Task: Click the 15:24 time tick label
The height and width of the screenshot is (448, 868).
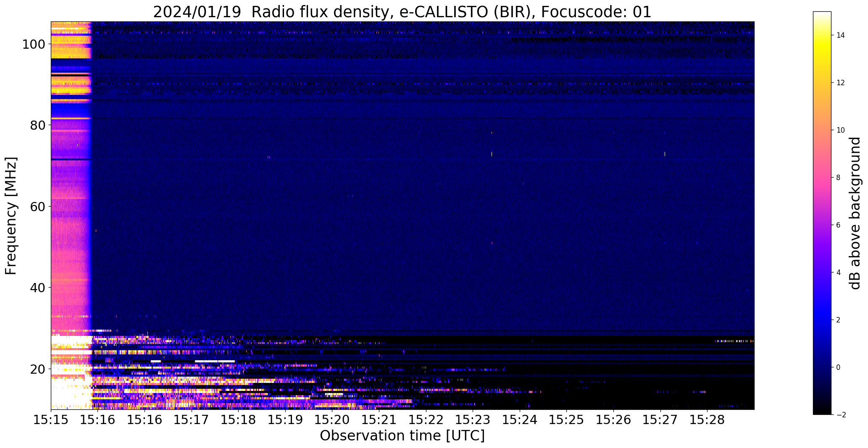Action: click(520, 420)
